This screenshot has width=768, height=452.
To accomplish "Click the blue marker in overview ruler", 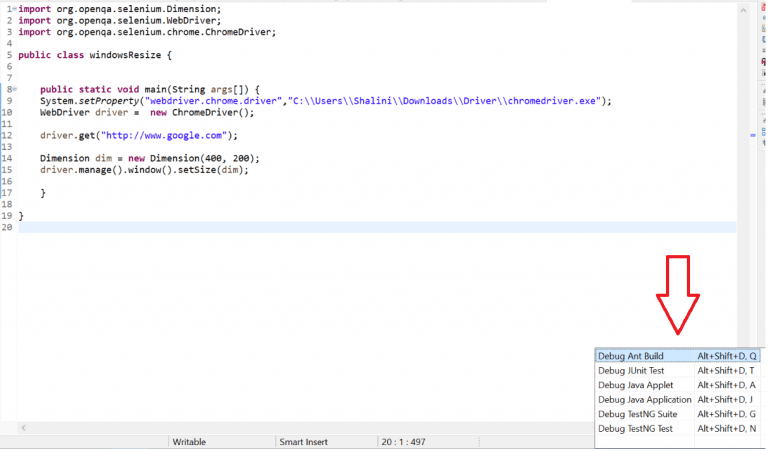I will [752, 135].
